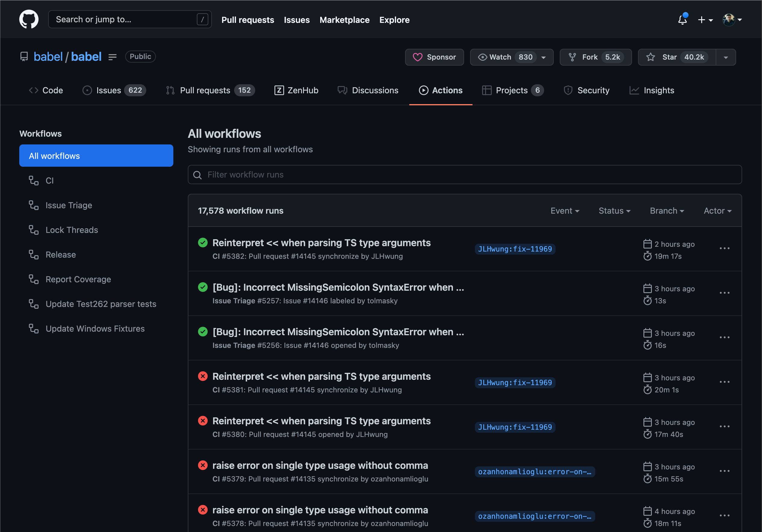Select the Issue Triage workflow

click(96, 205)
